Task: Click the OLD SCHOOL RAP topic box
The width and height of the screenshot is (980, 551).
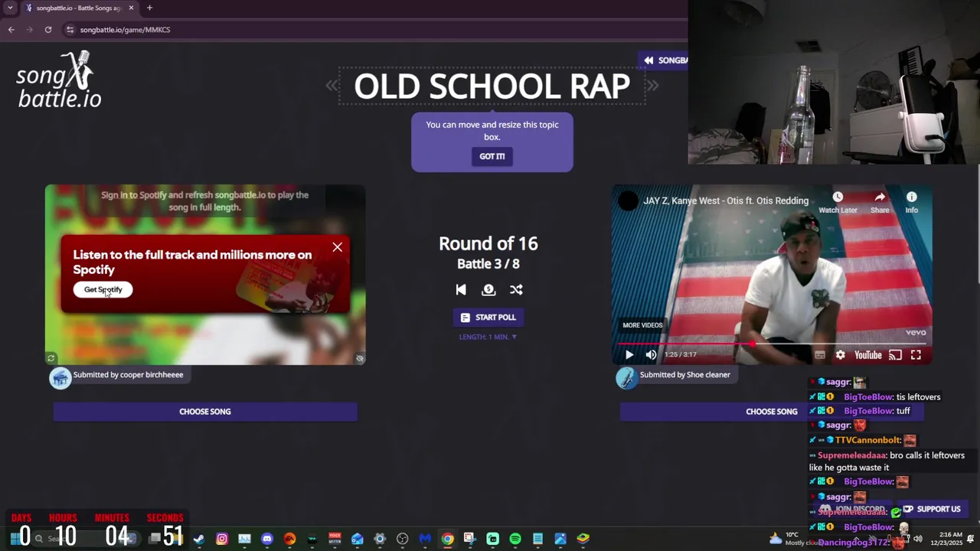Action: coord(492,86)
